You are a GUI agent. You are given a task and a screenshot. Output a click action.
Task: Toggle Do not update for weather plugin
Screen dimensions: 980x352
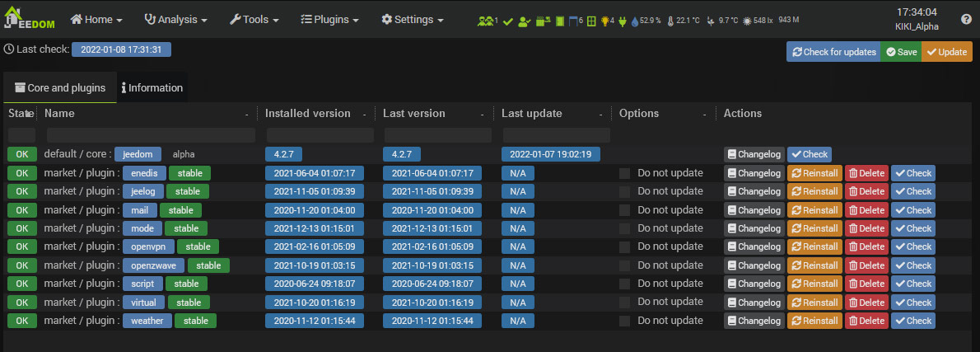click(624, 321)
